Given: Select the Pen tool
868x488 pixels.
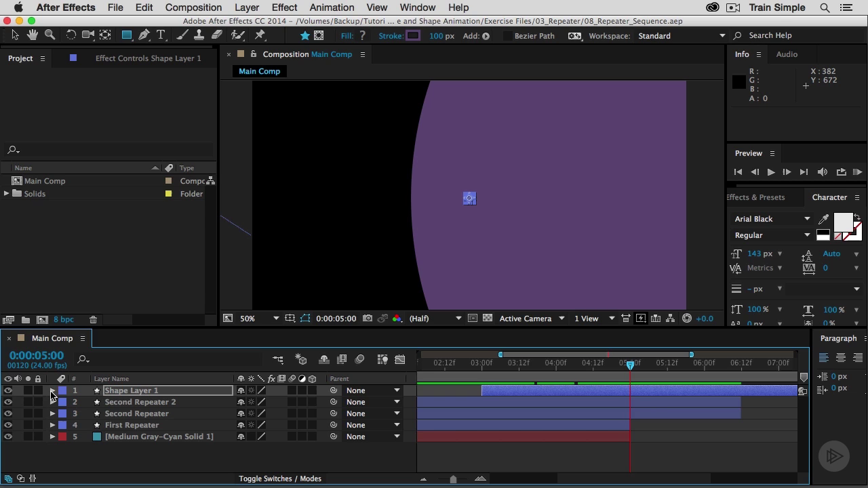Looking at the screenshot, I should (144, 35).
